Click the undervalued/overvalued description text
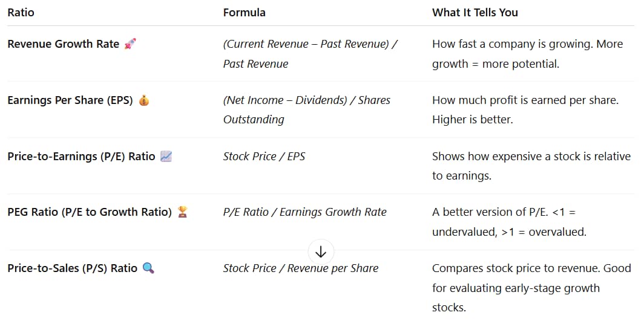The height and width of the screenshot is (321, 644). tap(509, 222)
